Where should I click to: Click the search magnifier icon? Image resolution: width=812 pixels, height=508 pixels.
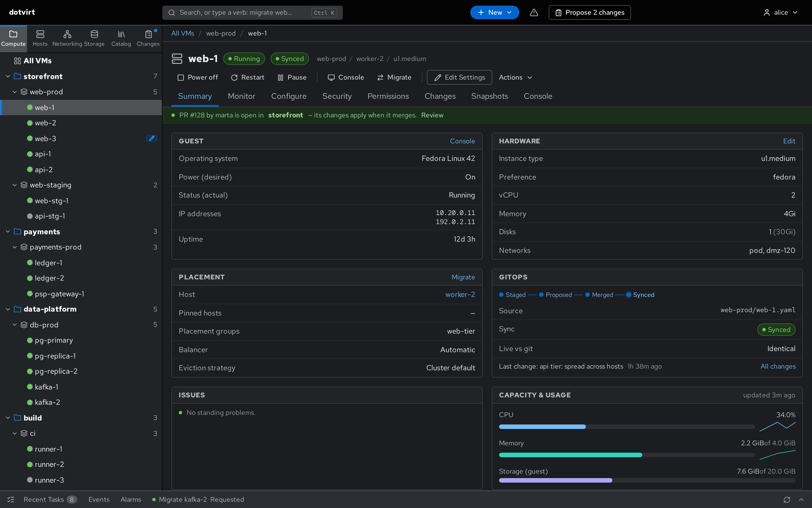[x=171, y=13]
